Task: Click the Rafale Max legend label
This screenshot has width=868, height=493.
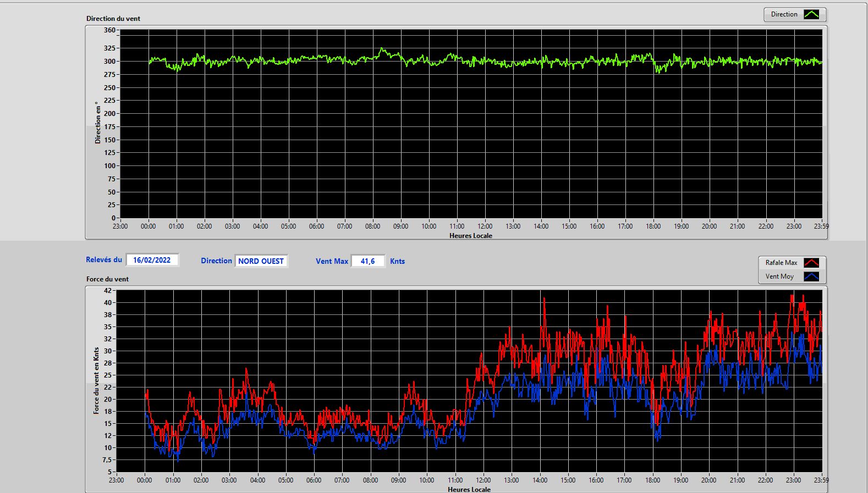Action: [x=781, y=263]
